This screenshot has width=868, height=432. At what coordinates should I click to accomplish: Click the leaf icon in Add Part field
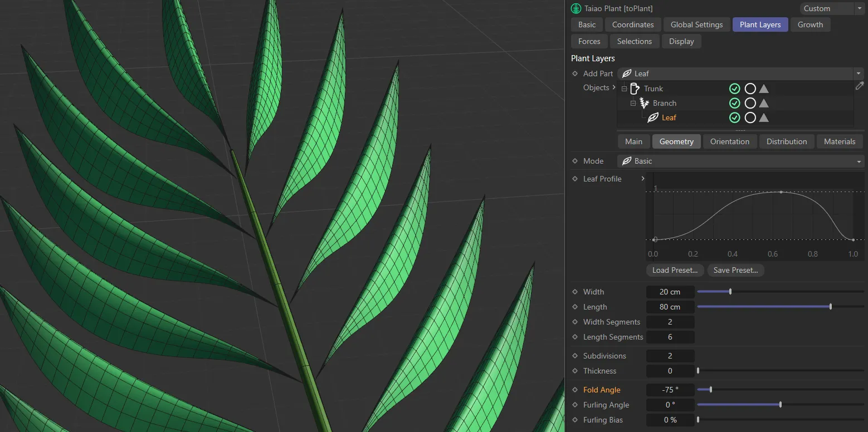[628, 73]
